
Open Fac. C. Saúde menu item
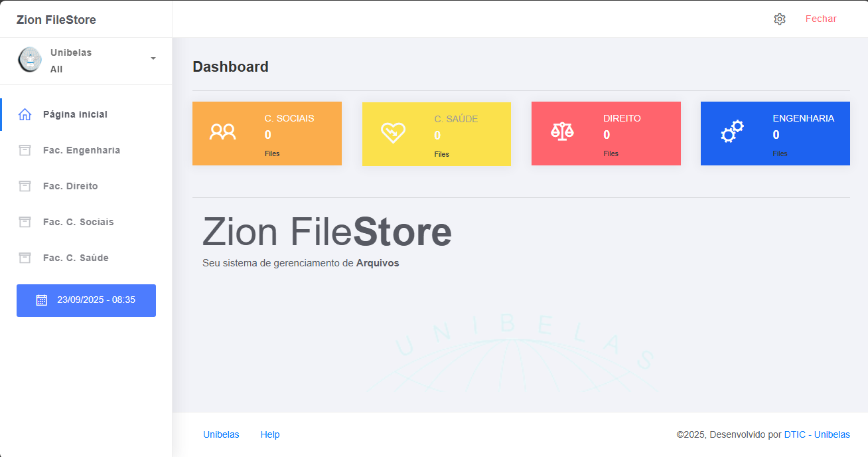pos(76,258)
